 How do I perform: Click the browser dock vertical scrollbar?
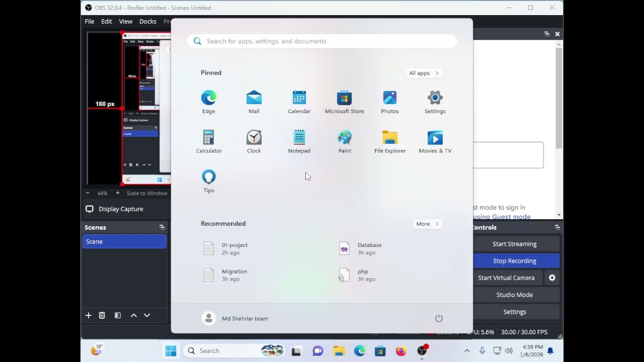point(559,98)
